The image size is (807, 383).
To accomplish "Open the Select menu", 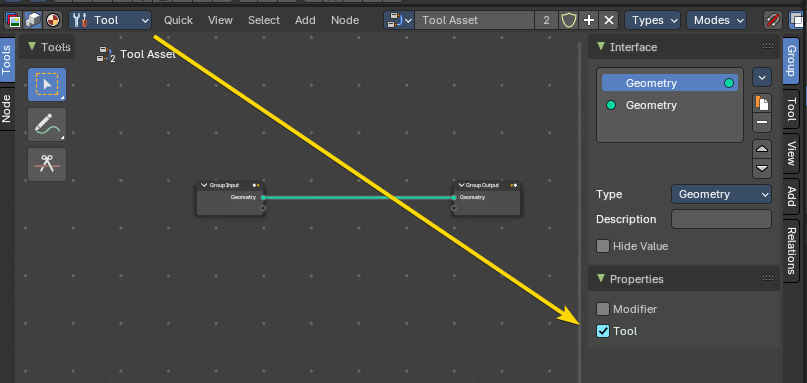I will 264,21.
